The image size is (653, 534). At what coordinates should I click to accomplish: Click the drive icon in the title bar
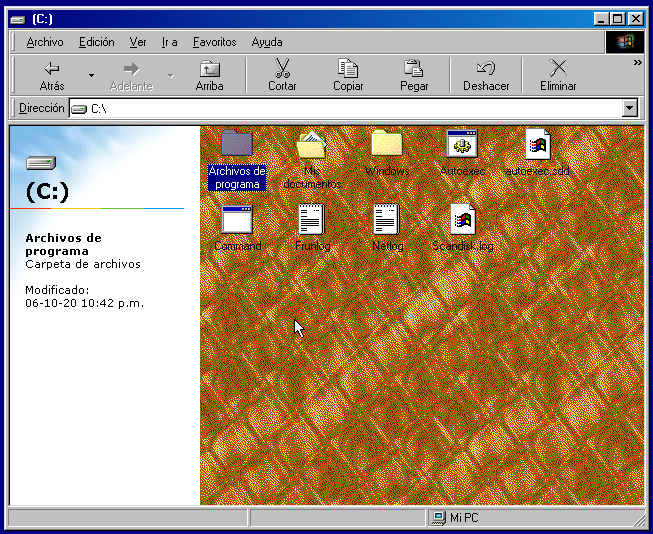point(17,20)
